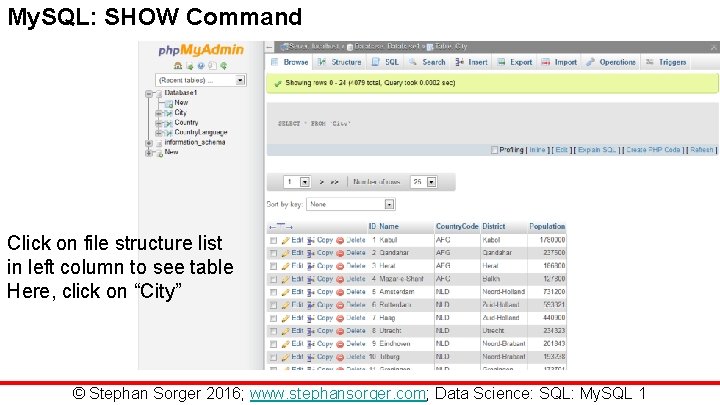
Task: Click the Create PHP Code link
Action: [653, 150]
